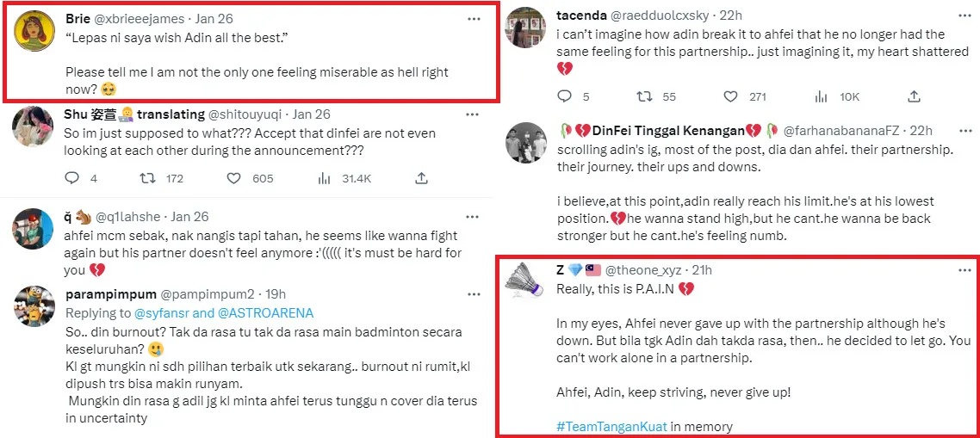This screenshot has width=980, height=438.
Task: Open Z's shuttlecock profile picture
Action: tap(525, 285)
